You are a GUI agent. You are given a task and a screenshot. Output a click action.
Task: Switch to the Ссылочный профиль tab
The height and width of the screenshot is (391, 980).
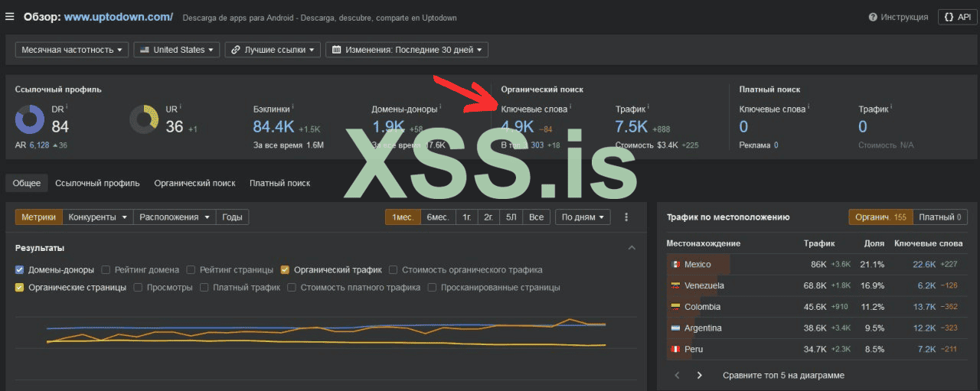click(97, 183)
